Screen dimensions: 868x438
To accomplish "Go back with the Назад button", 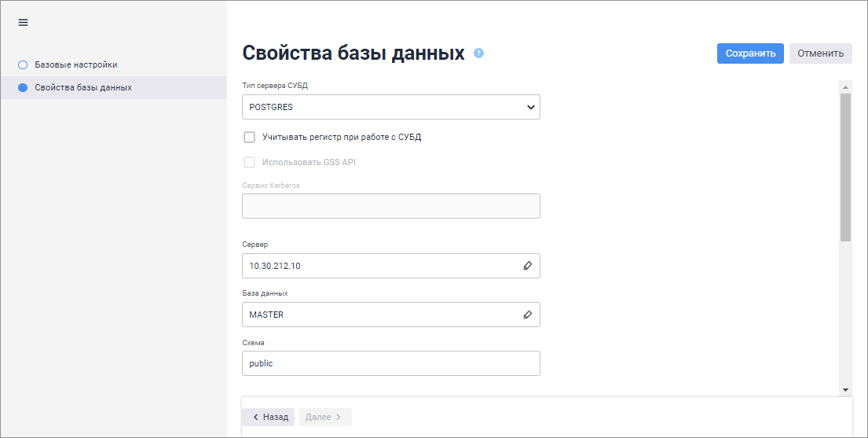I will [268, 417].
